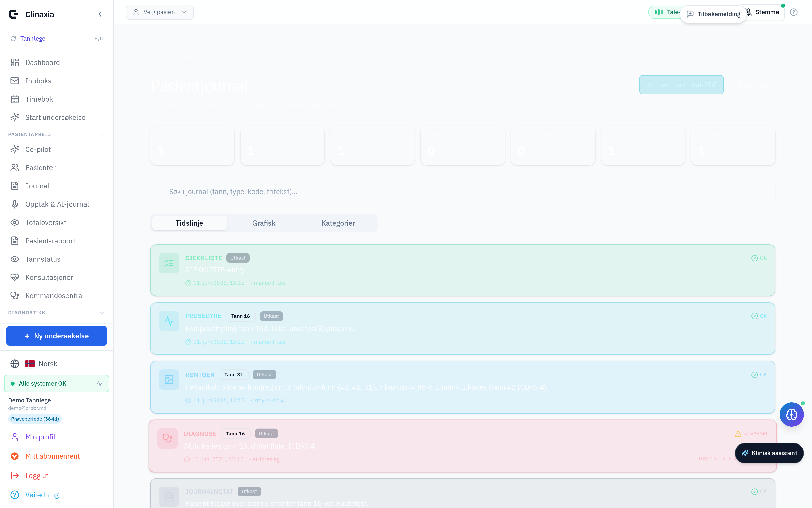Image resolution: width=812 pixels, height=508 pixels.
Task: Navigate to Pasienter list
Action: coord(56,168)
